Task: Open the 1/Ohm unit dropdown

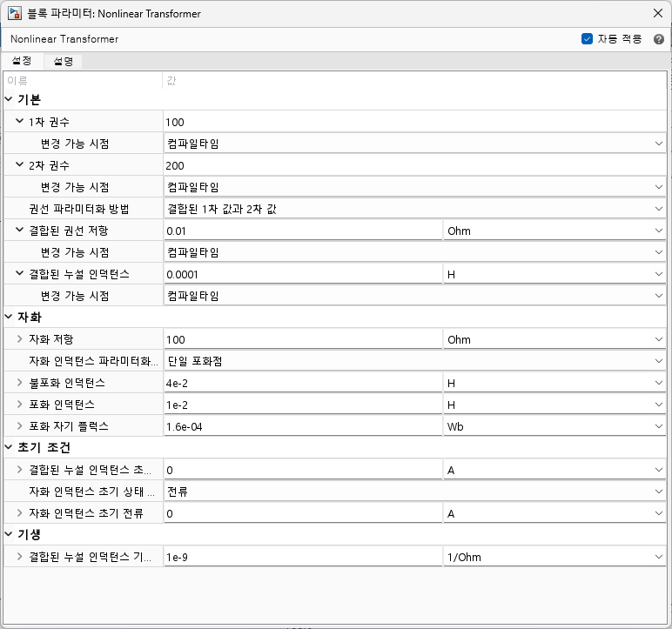Action: (554, 558)
